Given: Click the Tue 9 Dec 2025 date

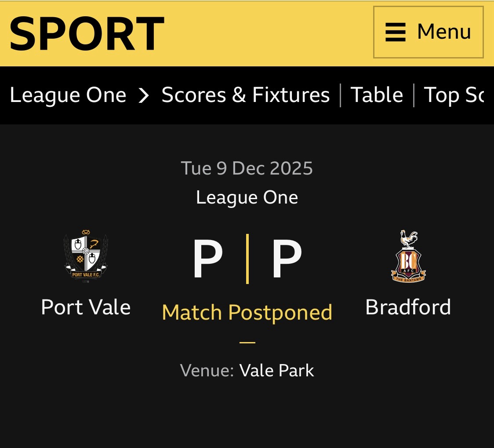Looking at the screenshot, I should tap(247, 168).
